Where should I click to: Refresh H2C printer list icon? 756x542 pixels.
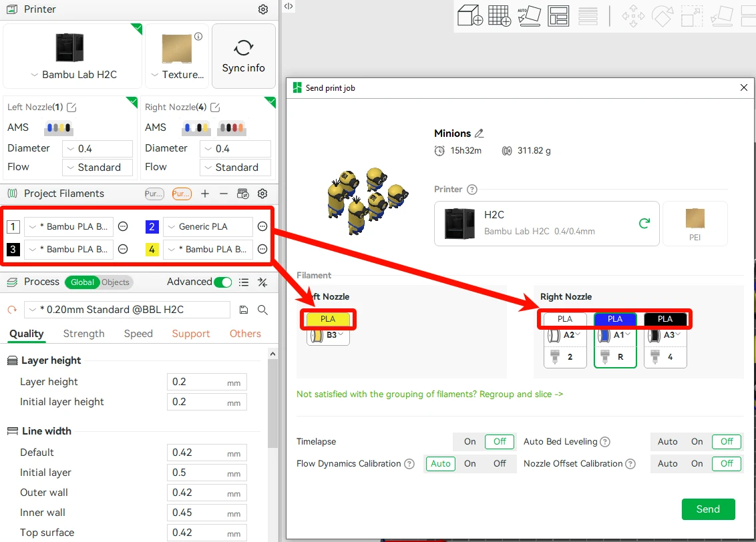(644, 224)
